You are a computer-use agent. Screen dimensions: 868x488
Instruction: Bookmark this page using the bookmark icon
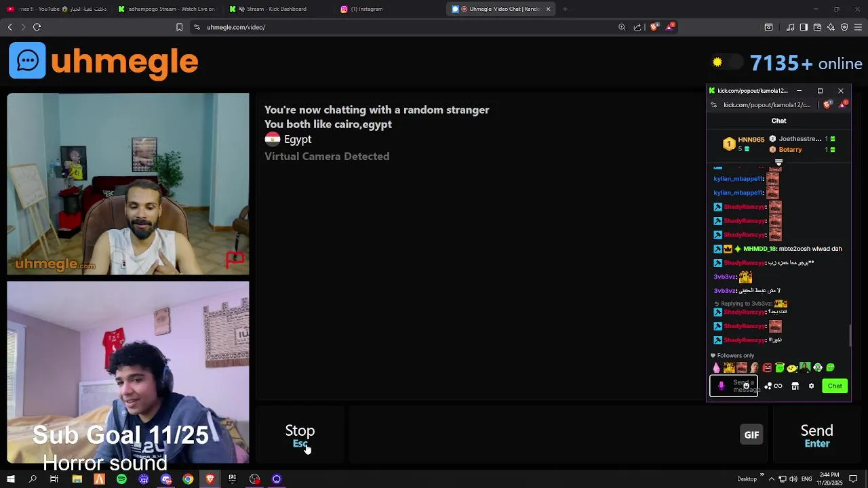pos(179,27)
